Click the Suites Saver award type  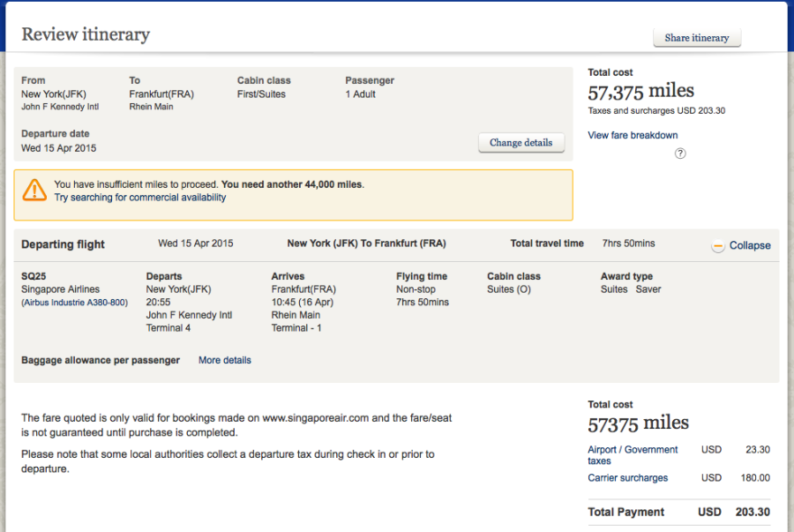point(630,289)
